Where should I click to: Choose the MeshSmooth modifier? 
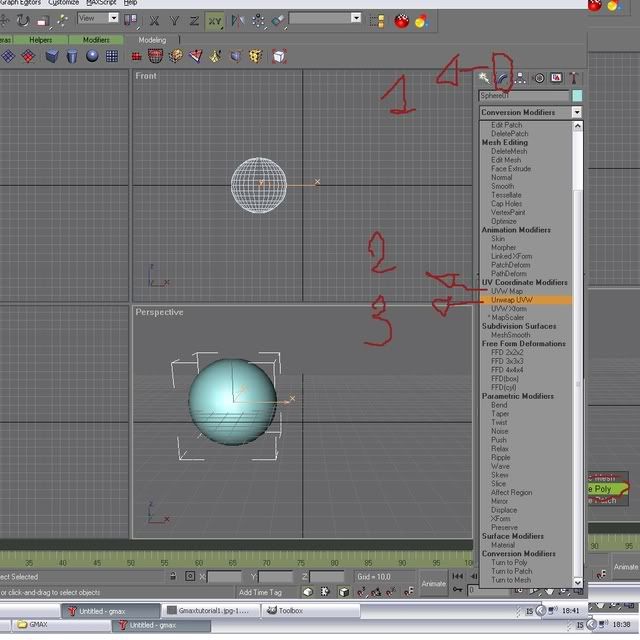coord(510,335)
